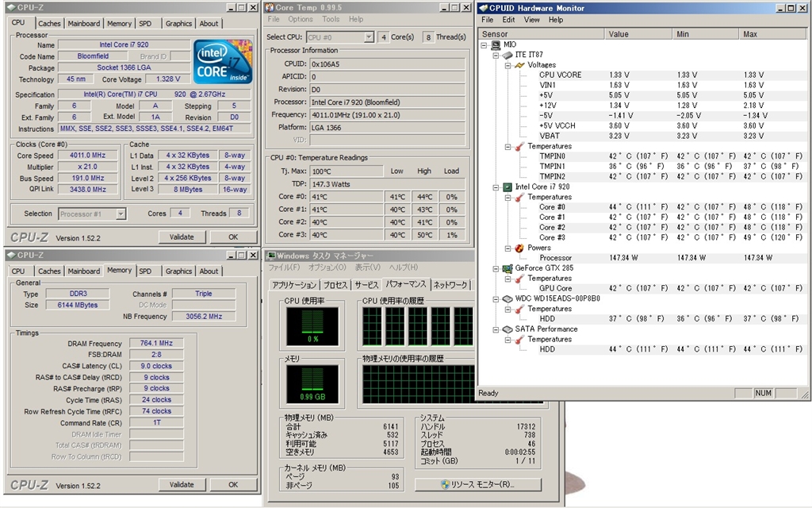Click the リソース モニター button

pyautogui.click(x=477, y=483)
